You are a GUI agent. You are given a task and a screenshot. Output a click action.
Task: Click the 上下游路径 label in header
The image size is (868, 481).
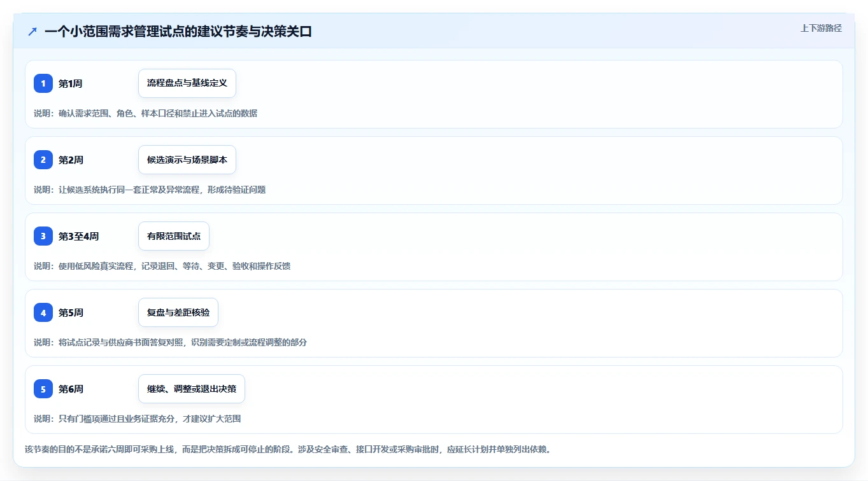pyautogui.click(x=821, y=28)
